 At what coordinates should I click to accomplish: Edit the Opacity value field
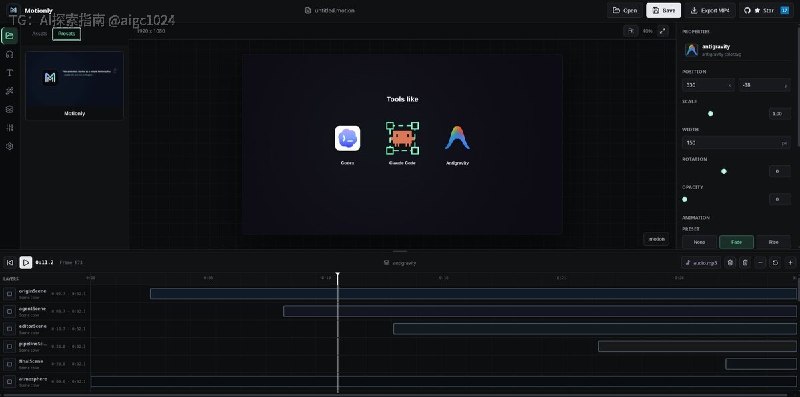click(780, 200)
